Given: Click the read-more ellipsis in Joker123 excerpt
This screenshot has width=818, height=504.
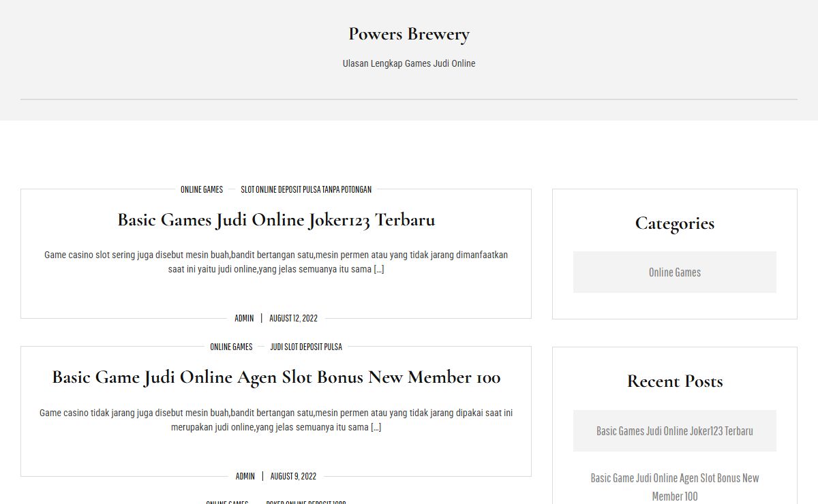Looking at the screenshot, I should [x=379, y=269].
